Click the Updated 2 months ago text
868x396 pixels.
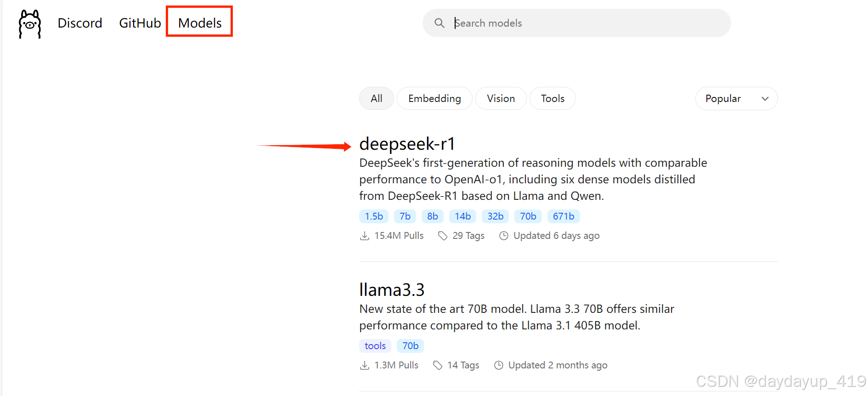558,365
